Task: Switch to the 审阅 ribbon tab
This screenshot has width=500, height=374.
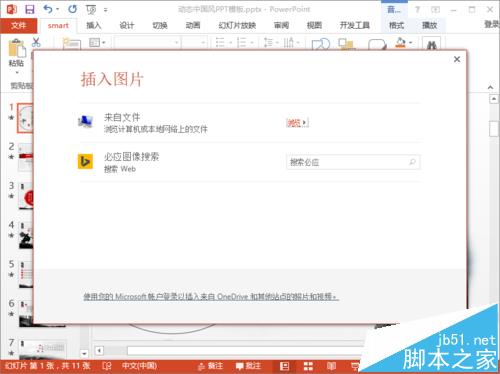Action: coord(281,25)
